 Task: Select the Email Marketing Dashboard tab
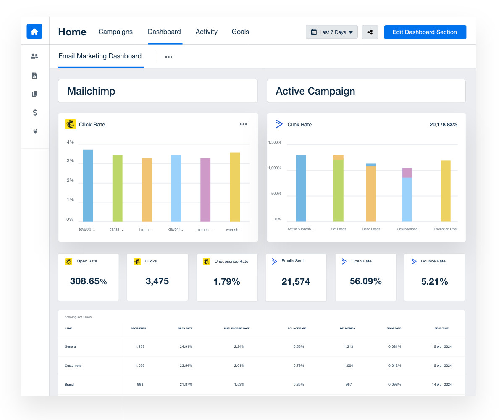click(100, 56)
